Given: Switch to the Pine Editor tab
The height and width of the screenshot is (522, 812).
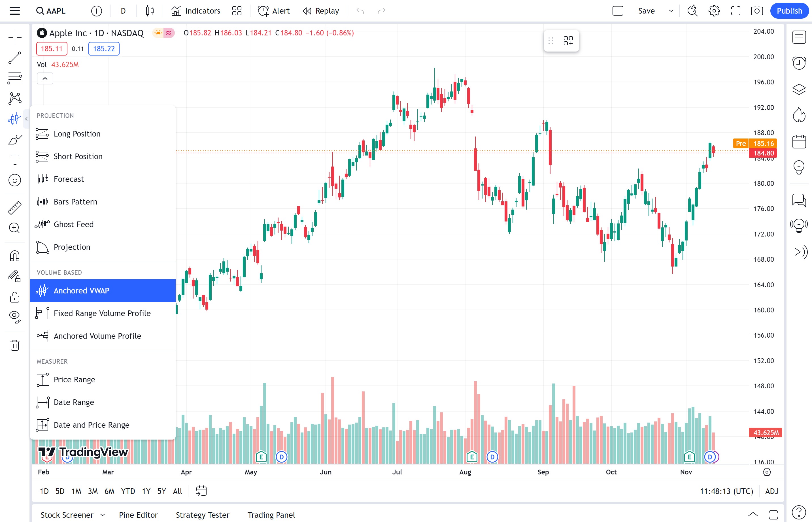Looking at the screenshot, I should coord(138,515).
